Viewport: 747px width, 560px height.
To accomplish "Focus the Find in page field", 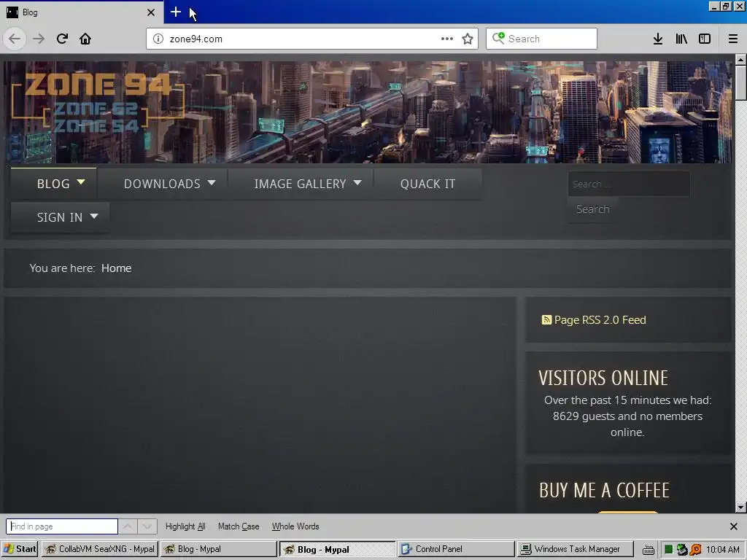I will (x=62, y=526).
